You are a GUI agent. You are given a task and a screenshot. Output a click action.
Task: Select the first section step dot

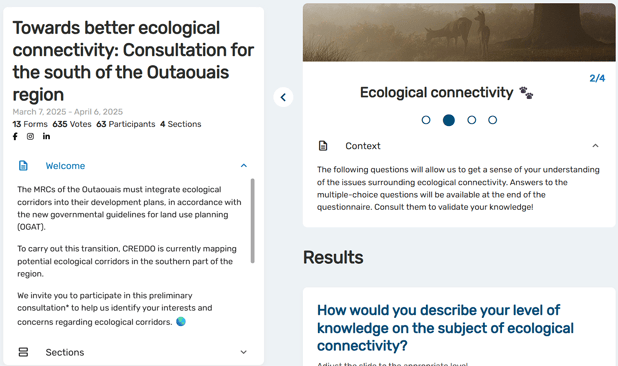click(x=426, y=120)
